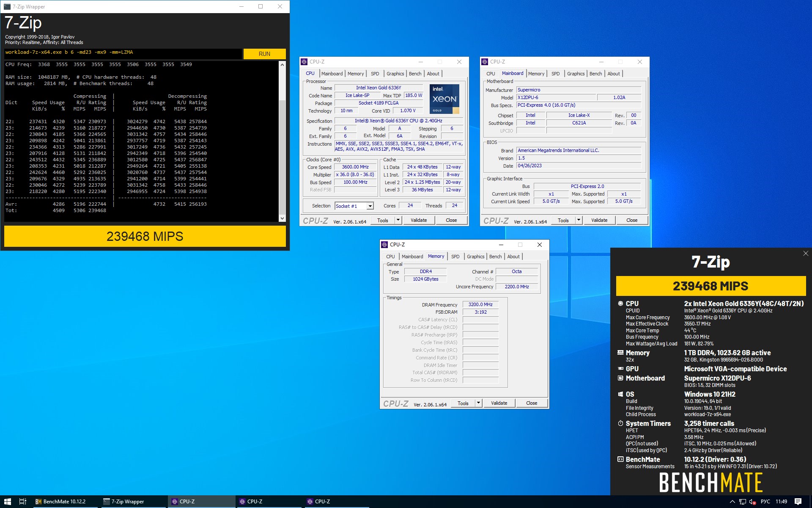Click the 7-Zip output scrollbar up arrow
This screenshot has height=508, width=812.
click(x=282, y=65)
